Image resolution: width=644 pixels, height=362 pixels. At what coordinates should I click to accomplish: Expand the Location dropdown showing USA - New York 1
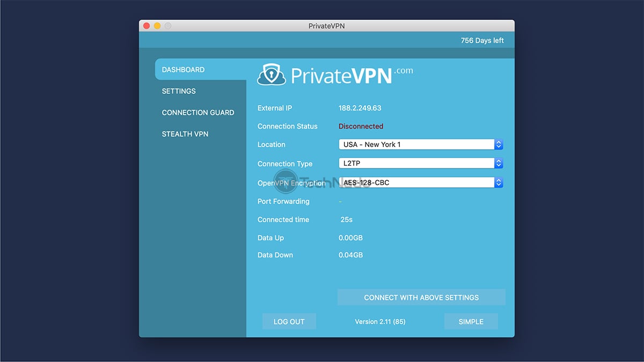click(x=421, y=144)
